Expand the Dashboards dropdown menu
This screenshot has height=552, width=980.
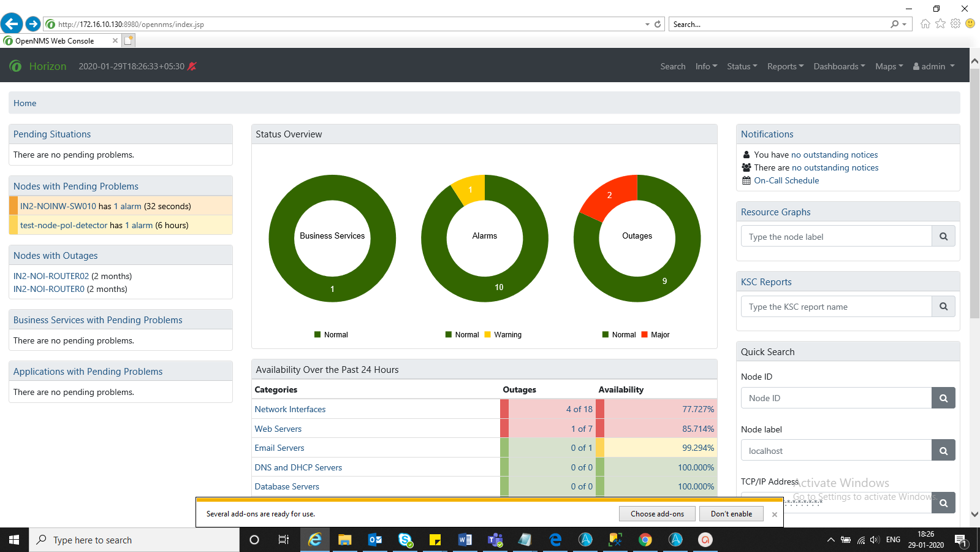tap(839, 66)
